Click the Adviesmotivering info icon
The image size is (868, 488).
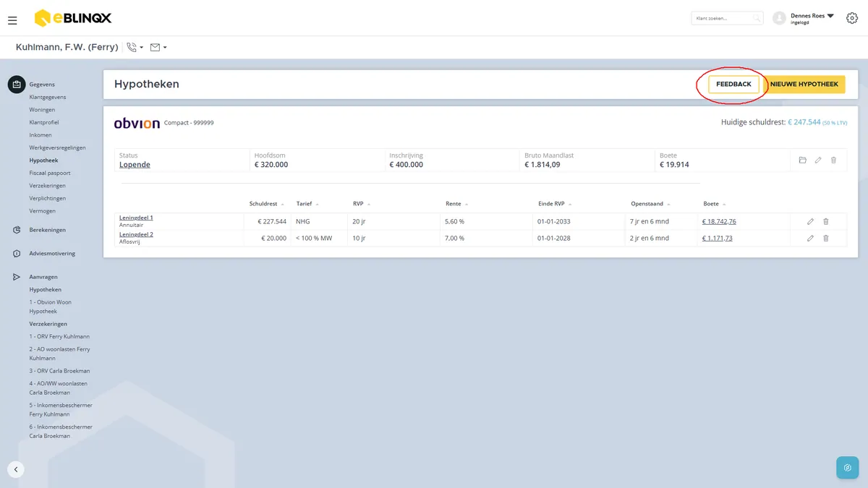coord(17,254)
